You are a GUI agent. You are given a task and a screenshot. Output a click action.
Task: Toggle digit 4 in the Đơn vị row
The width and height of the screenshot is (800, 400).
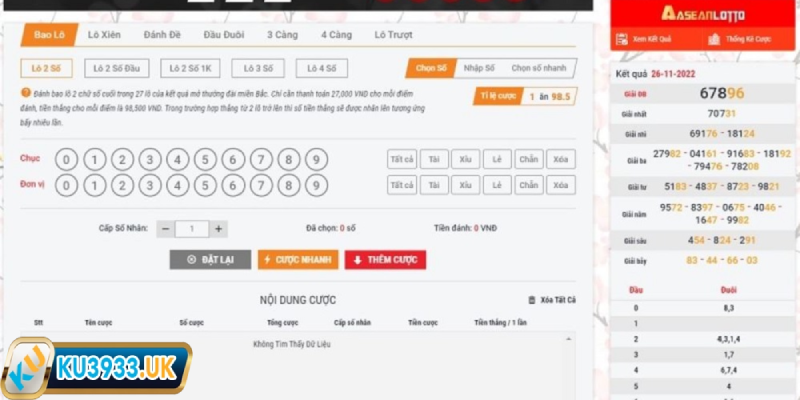(x=178, y=185)
